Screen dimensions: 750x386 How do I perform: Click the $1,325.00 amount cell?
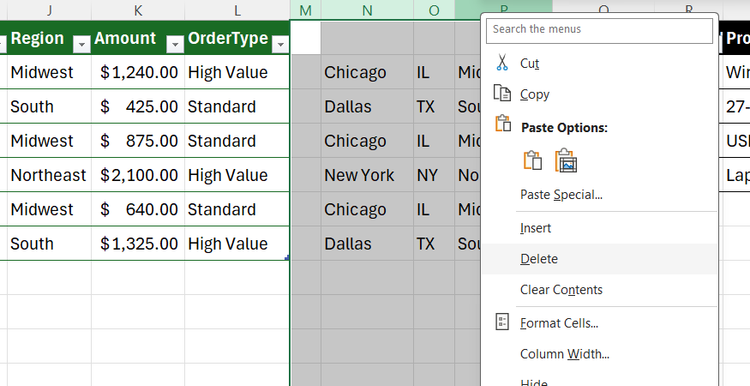coord(138,243)
